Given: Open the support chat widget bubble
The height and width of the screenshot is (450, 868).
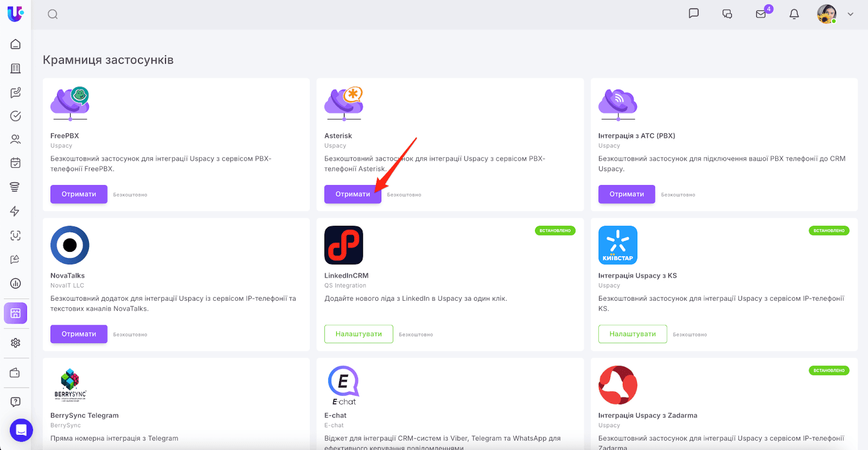Looking at the screenshot, I should pos(21,430).
